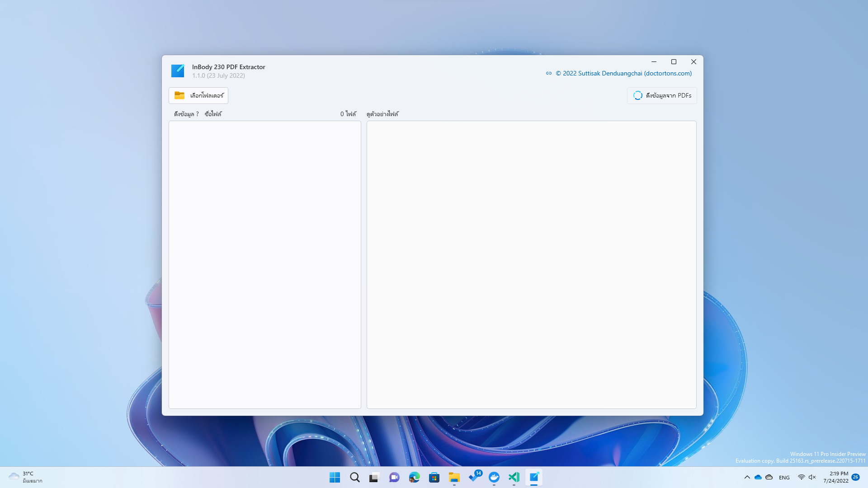Open the To Do app with badge 14
Viewport: 868px width, 488px height.
point(474,477)
